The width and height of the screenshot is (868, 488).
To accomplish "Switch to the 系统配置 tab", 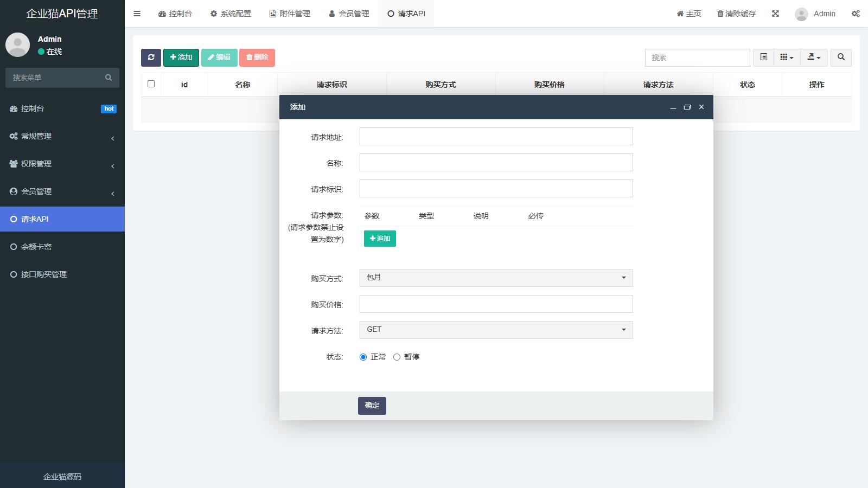I will 231,14.
